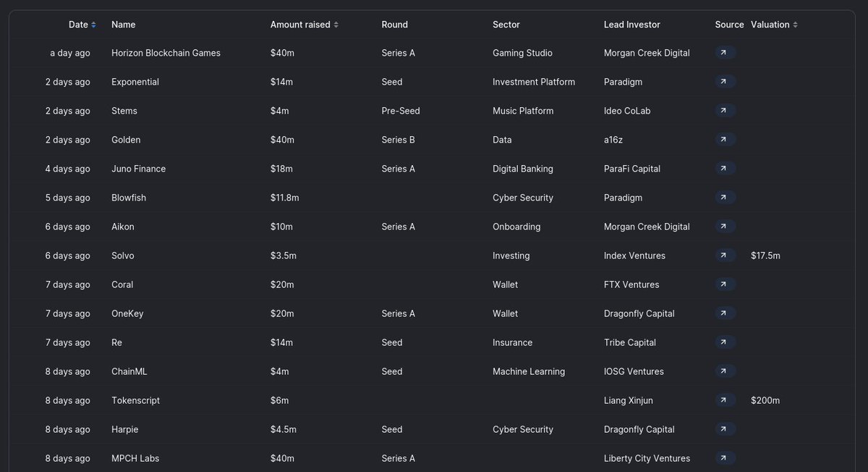This screenshot has height=472, width=868.
Task: Click the Source column header
Action: (x=729, y=25)
